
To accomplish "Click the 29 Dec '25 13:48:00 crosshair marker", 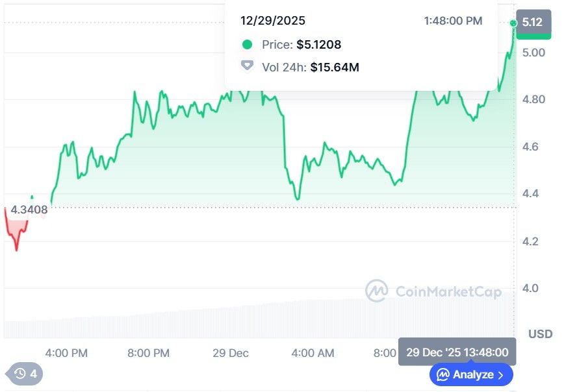I will (x=457, y=352).
